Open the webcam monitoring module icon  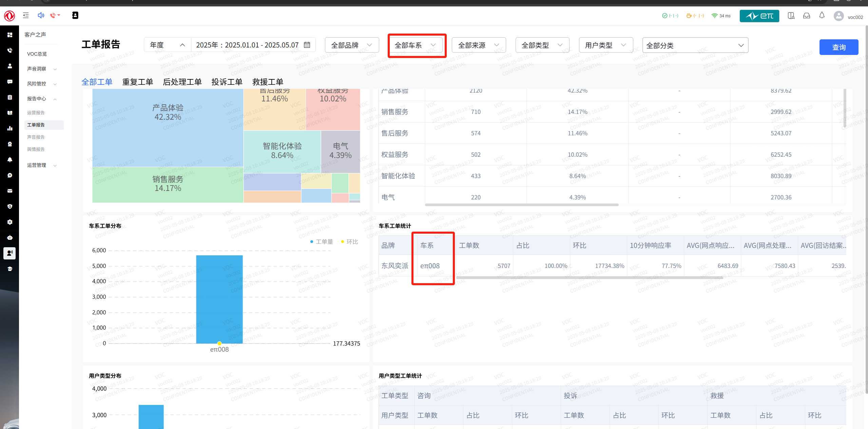[10, 144]
